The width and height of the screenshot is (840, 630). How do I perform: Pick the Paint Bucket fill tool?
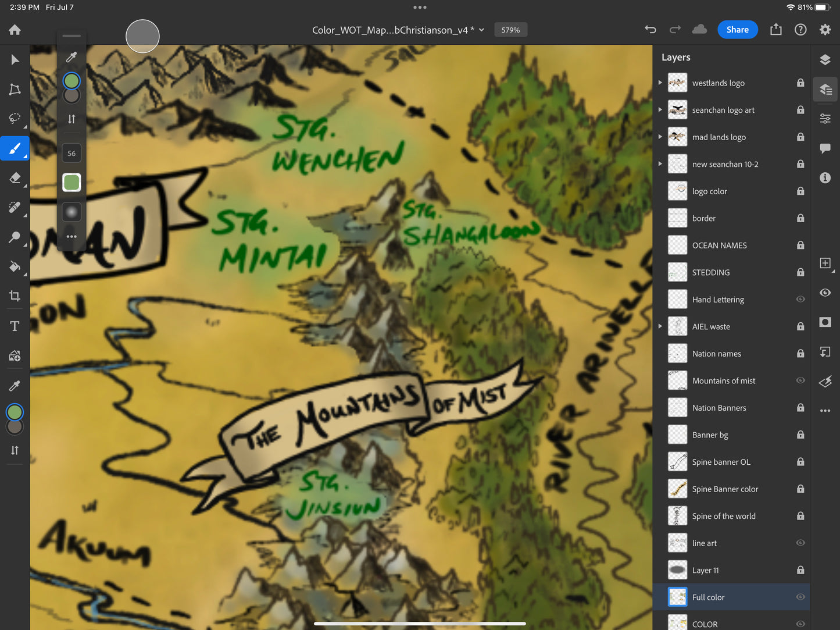pos(15,266)
